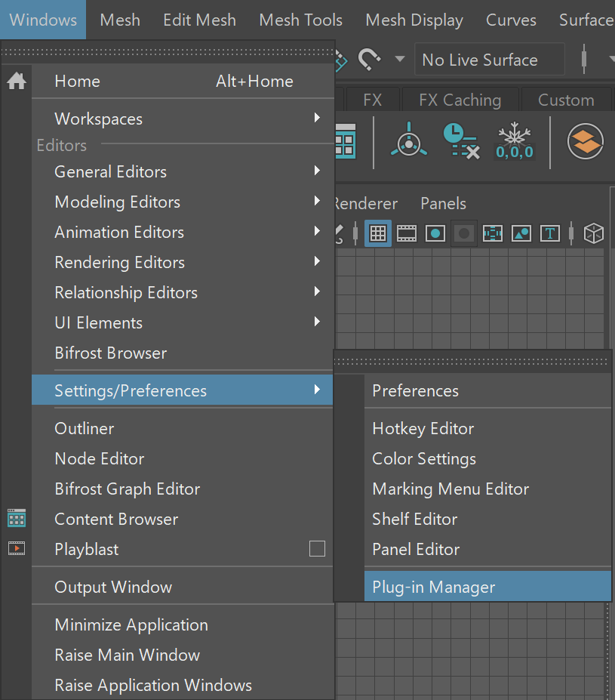The width and height of the screenshot is (615, 700).
Task: Toggle the Safe Title icon
Action: coord(550,233)
